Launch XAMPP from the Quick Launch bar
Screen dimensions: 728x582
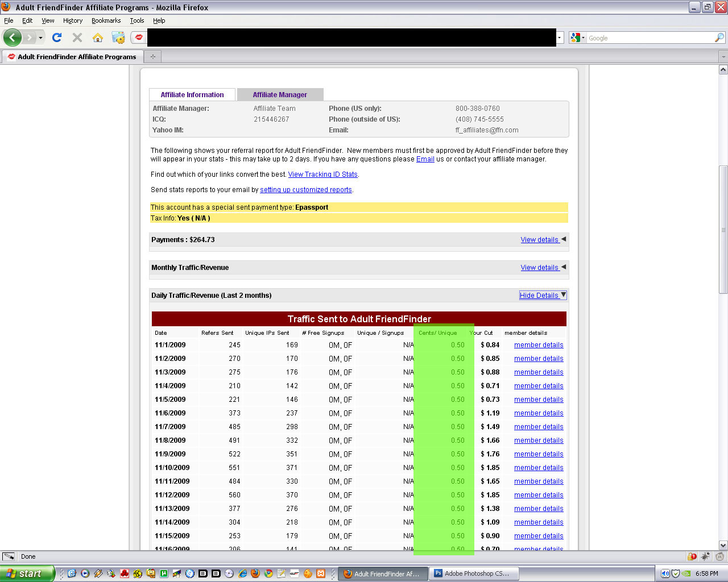pos(321,573)
